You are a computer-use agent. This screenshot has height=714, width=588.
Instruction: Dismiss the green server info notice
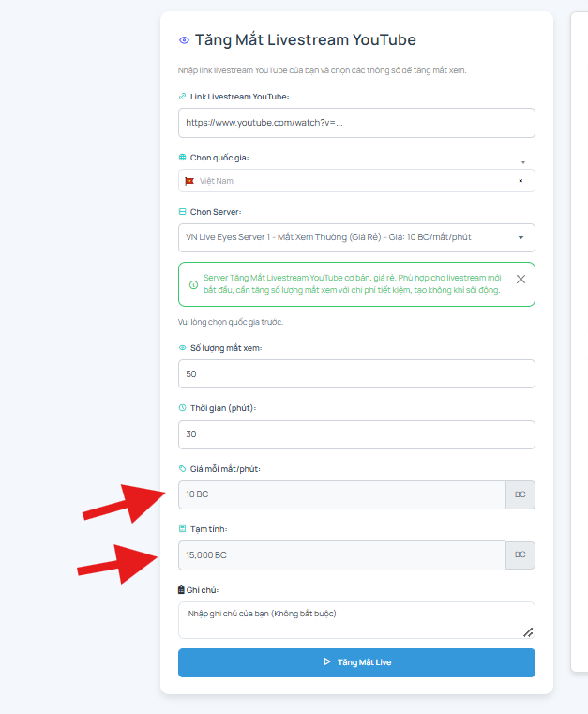coord(521,280)
